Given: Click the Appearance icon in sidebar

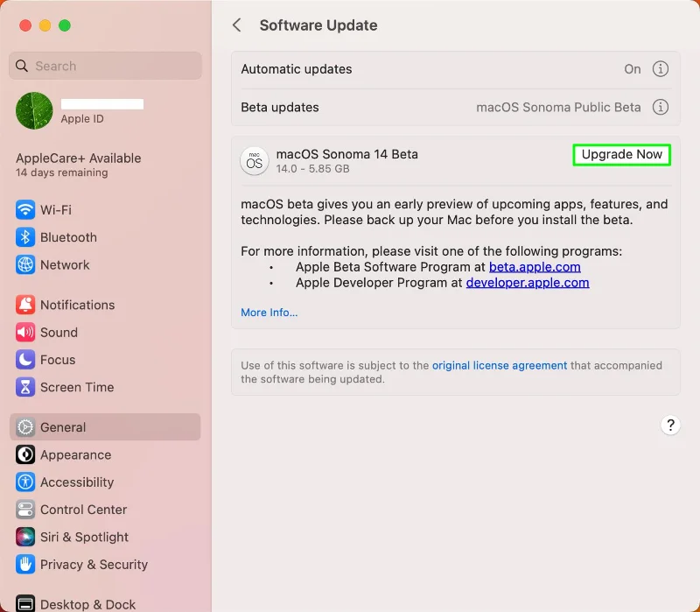Looking at the screenshot, I should pos(25,454).
